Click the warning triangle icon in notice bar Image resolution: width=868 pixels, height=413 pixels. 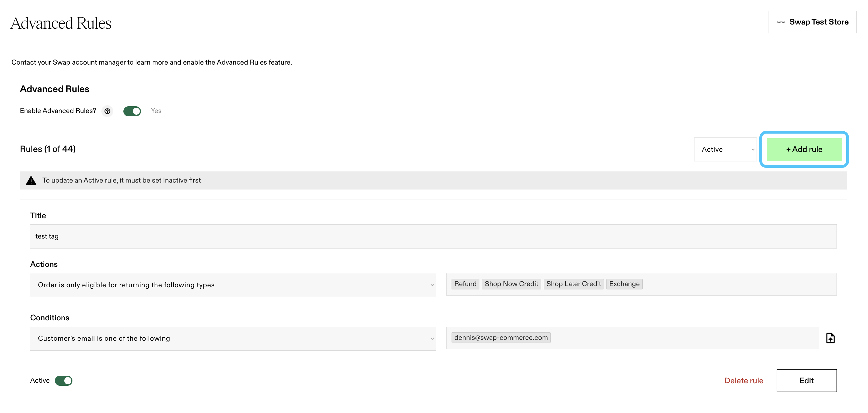click(31, 180)
